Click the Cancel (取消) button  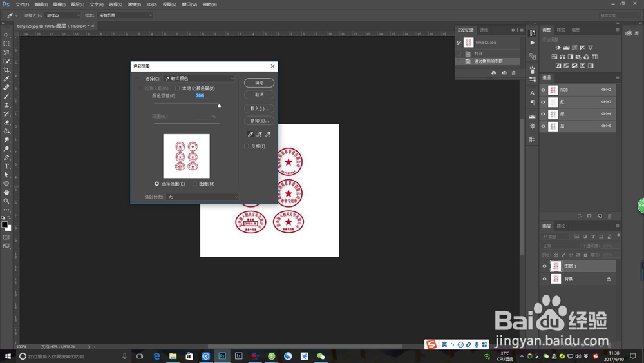[259, 95]
